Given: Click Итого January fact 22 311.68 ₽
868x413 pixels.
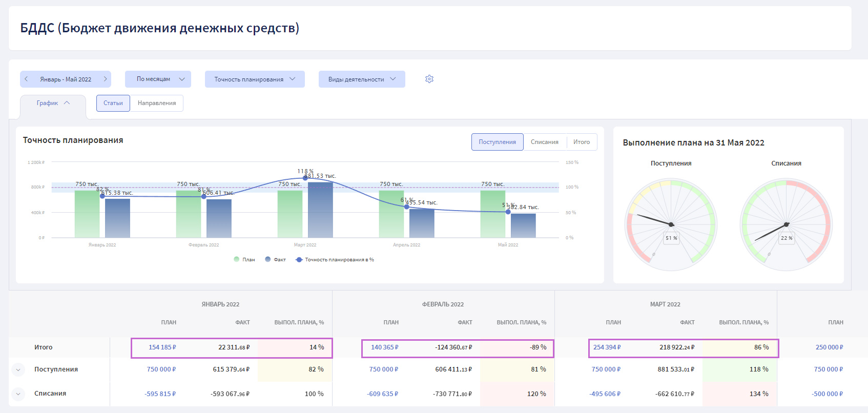Looking at the screenshot, I should [234, 347].
